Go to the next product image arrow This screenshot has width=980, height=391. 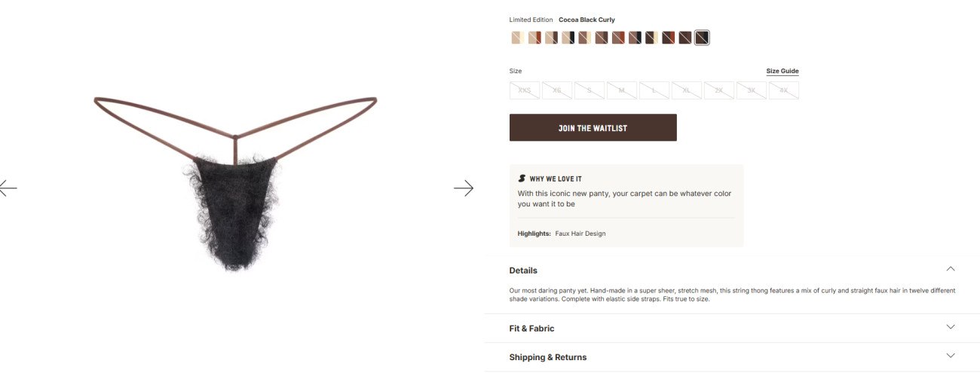pos(464,188)
